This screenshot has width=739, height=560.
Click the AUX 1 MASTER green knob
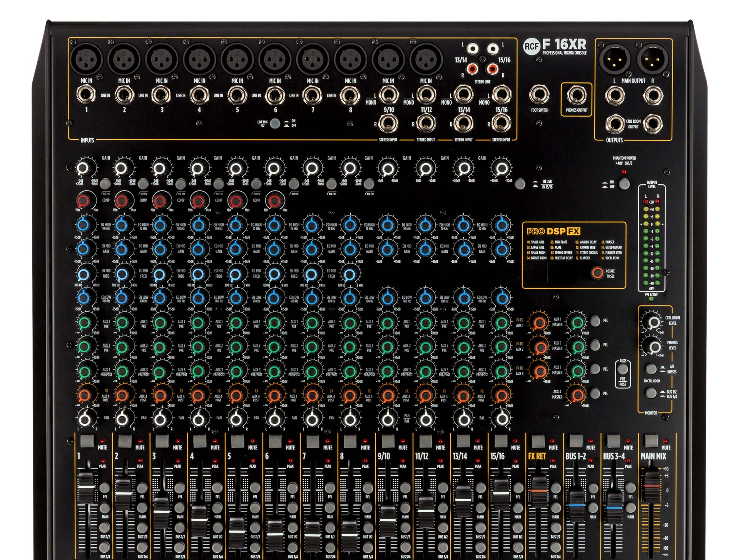click(577, 323)
